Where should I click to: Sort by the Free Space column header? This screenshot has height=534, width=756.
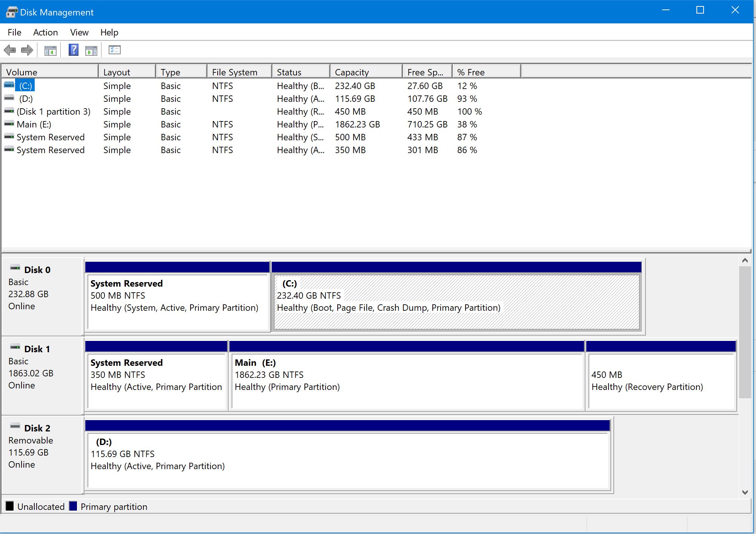click(427, 72)
